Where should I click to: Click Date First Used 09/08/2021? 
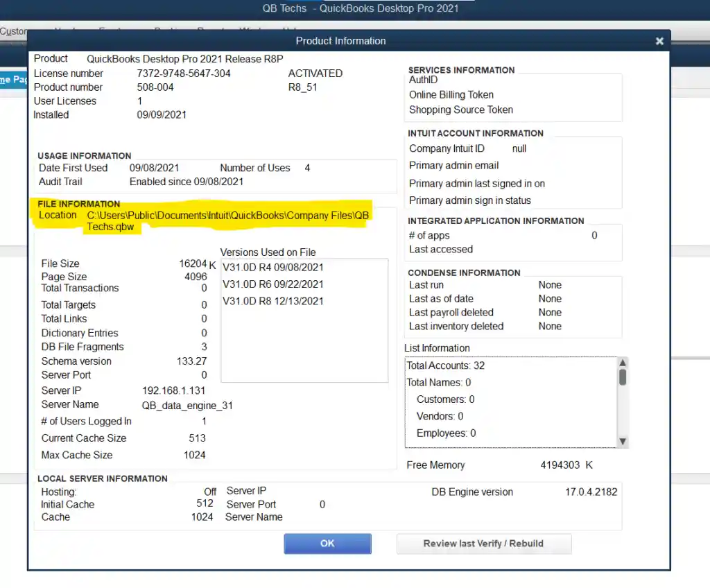click(x=154, y=168)
